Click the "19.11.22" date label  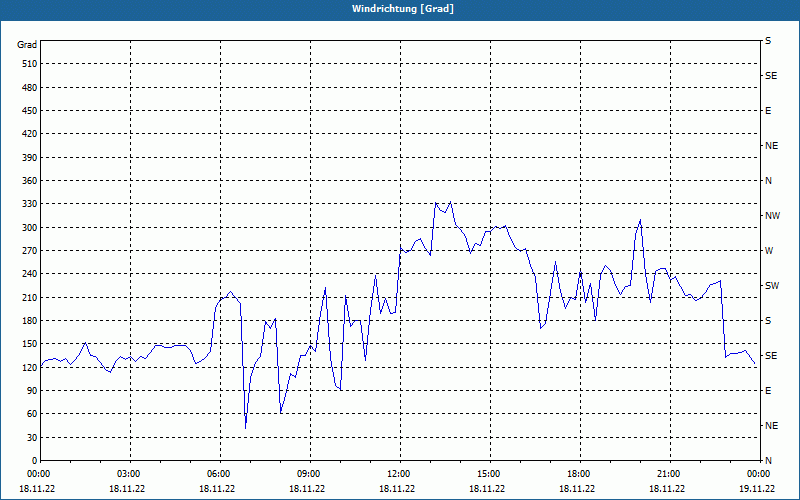pos(757,488)
